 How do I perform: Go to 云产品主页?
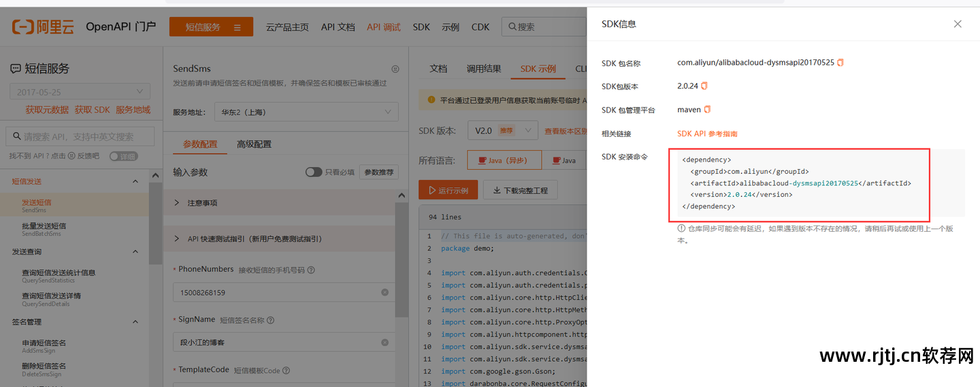[287, 27]
